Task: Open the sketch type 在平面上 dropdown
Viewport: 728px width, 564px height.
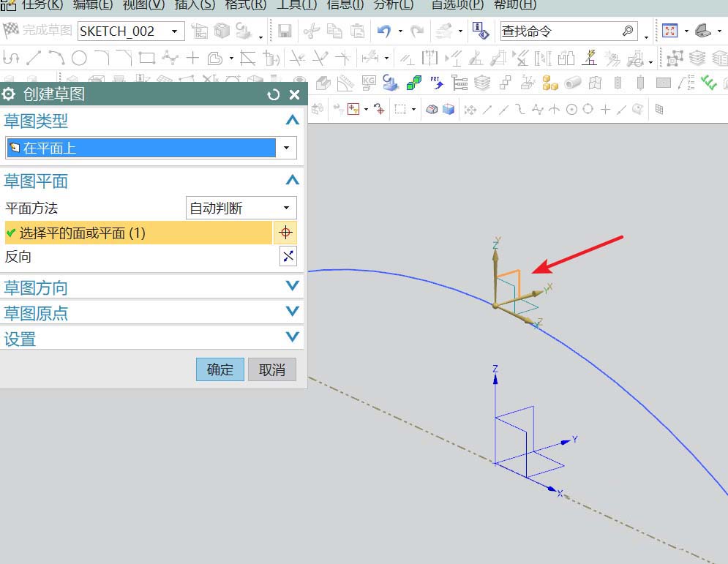Action: [287, 148]
